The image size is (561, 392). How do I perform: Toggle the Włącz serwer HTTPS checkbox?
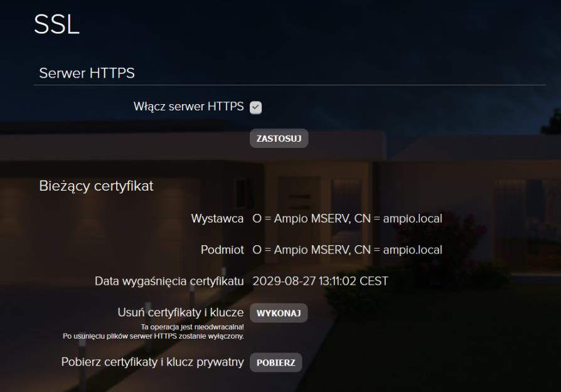[x=255, y=107]
